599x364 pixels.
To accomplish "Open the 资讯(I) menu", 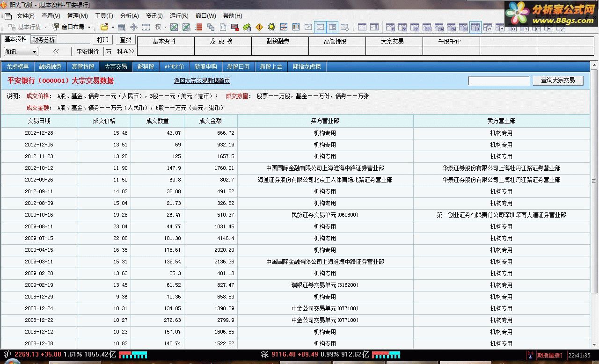I will click(154, 16).
